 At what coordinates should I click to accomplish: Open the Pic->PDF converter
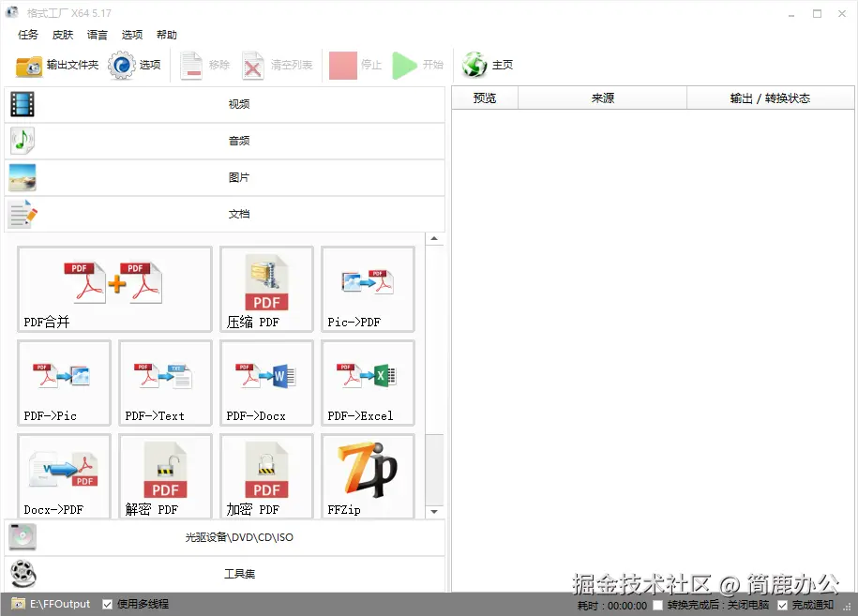[368, 289]
